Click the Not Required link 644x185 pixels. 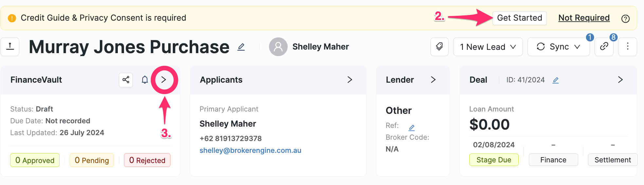point(584,18)
